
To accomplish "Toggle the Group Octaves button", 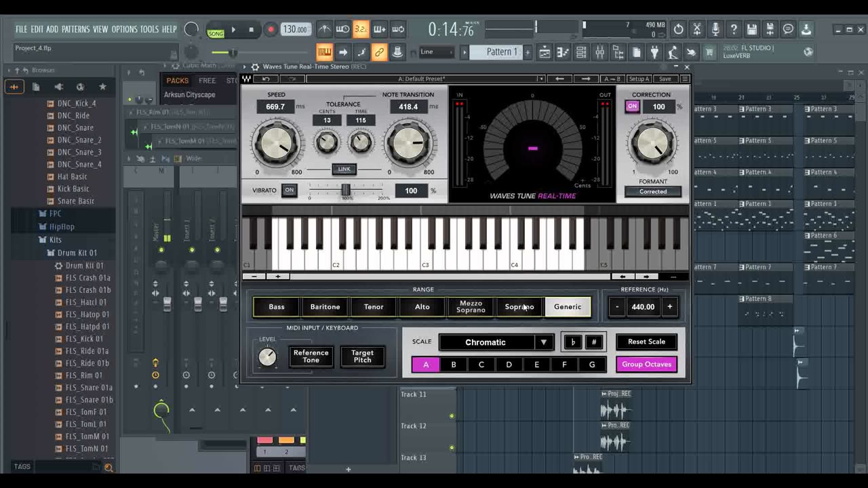I will coord(646,365).
